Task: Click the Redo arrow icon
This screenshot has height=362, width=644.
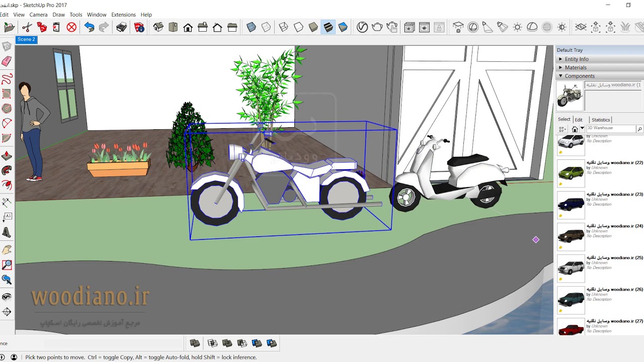Action: tap(104, 27)
